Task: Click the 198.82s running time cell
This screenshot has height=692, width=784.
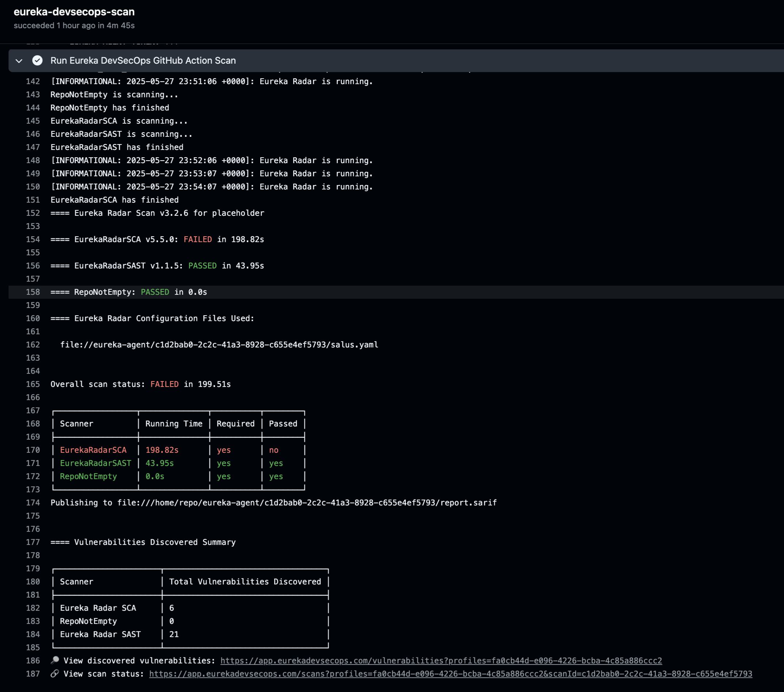Action: point(162,450)
